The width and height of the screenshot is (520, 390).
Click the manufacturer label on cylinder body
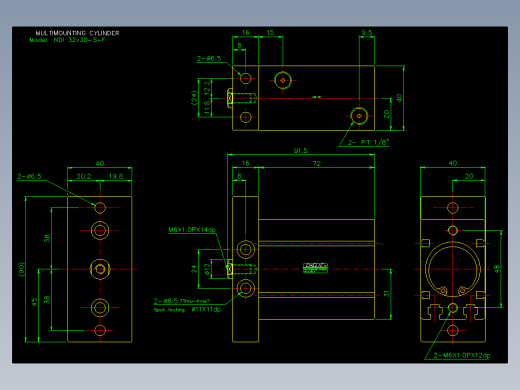pyautogui.click(x=315, y=268)
